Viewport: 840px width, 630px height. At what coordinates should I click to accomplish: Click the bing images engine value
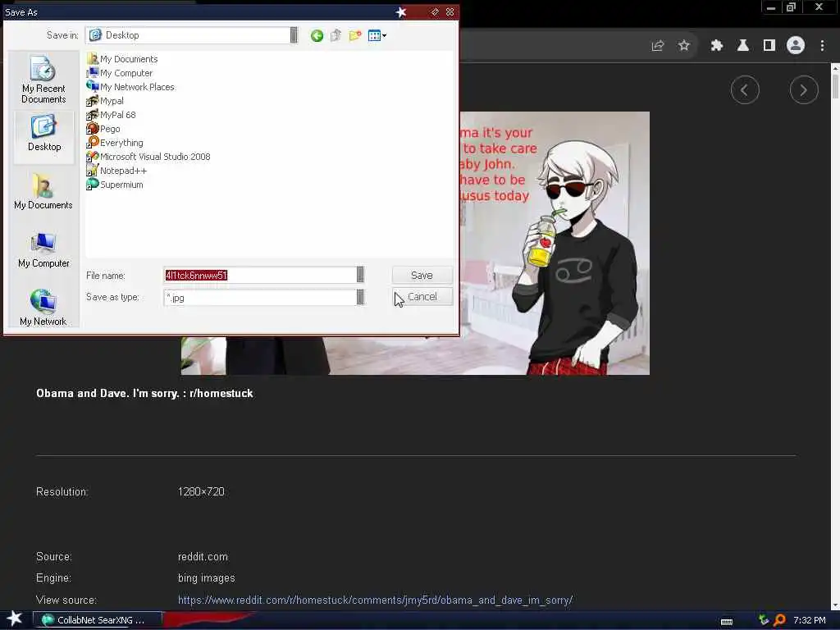pos(206,578)
